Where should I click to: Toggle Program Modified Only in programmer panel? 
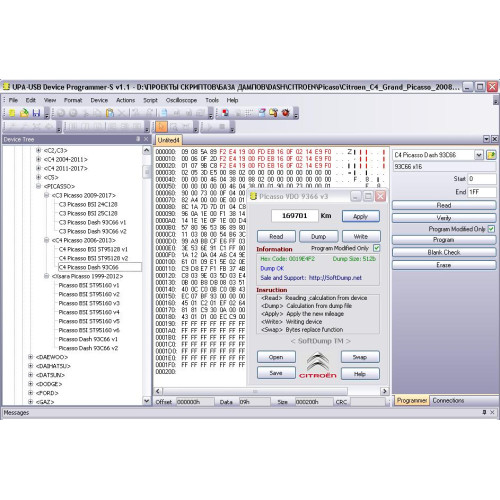point(491,229)
